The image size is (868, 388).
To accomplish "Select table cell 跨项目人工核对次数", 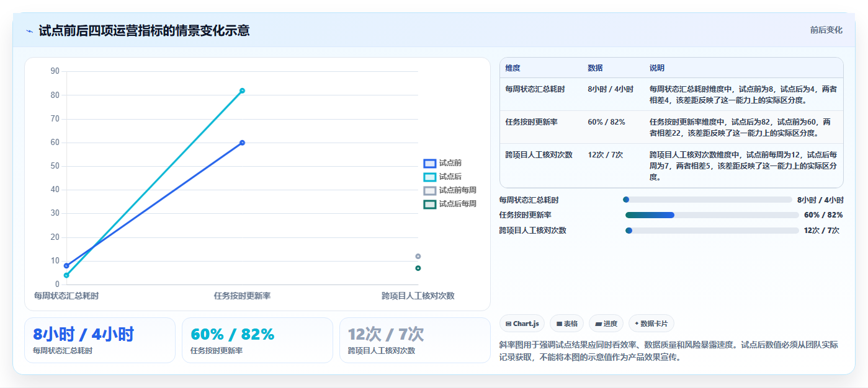I will pyautogui.click(x=539, y=155).
